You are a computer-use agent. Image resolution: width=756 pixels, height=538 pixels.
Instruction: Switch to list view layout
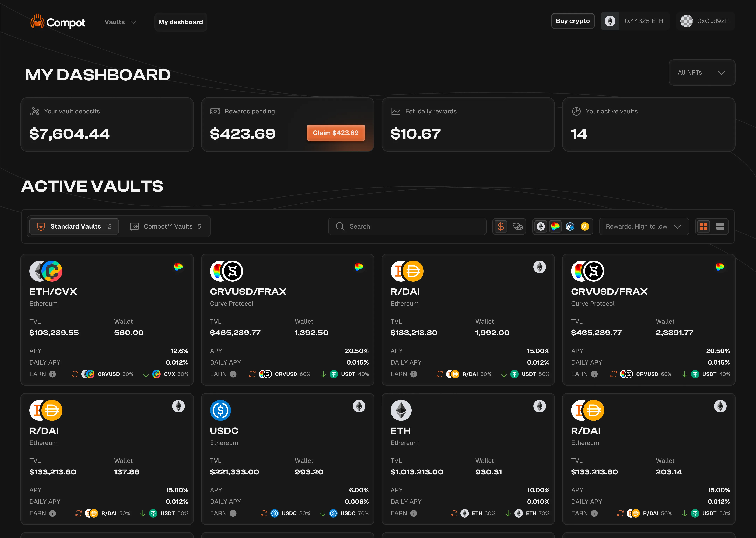[720, 226]
